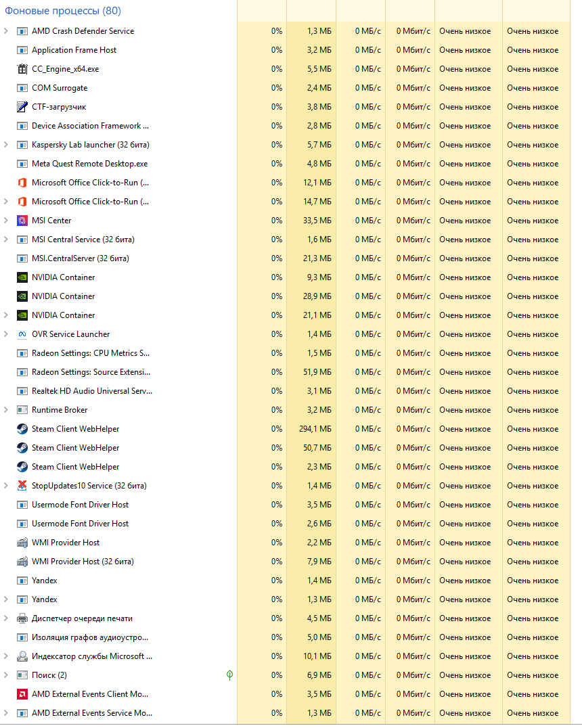This screenshot has width=582, height=728.
Task: Click the 7,9 МБ memory value
Action: click(x=319, y=562)
